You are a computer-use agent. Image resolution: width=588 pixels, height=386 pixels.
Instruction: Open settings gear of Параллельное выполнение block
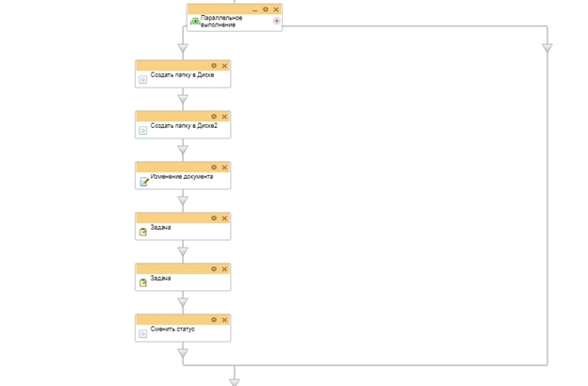click(266, 9)
